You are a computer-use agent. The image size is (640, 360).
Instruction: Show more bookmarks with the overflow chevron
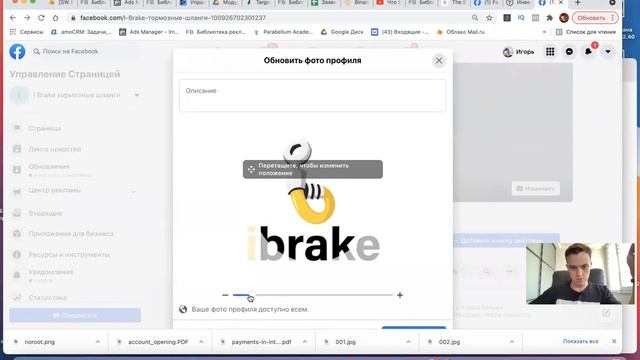coord(544,32)
